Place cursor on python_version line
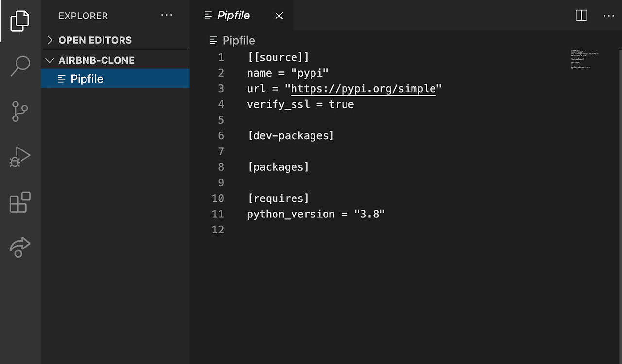The image size is (622, 364). click(x=316, y=214)
